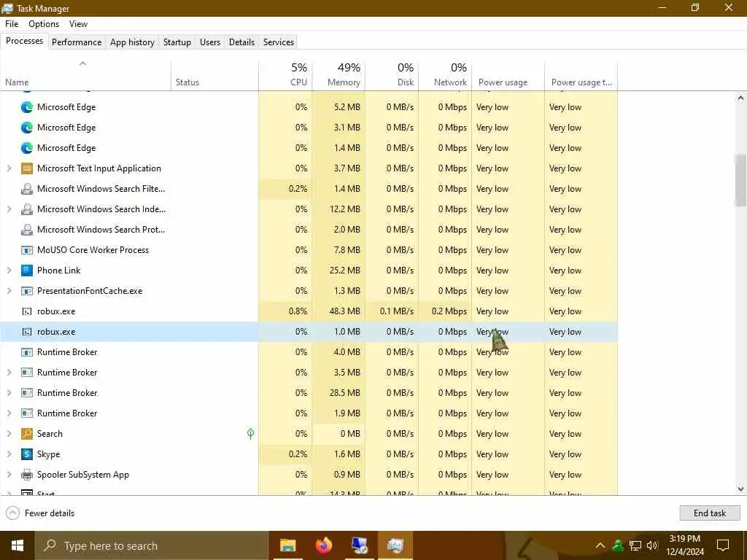The image size is (747, 560).
Task: Click the taskbar search box
Action: pyautogui.click(x=152, y=545)
